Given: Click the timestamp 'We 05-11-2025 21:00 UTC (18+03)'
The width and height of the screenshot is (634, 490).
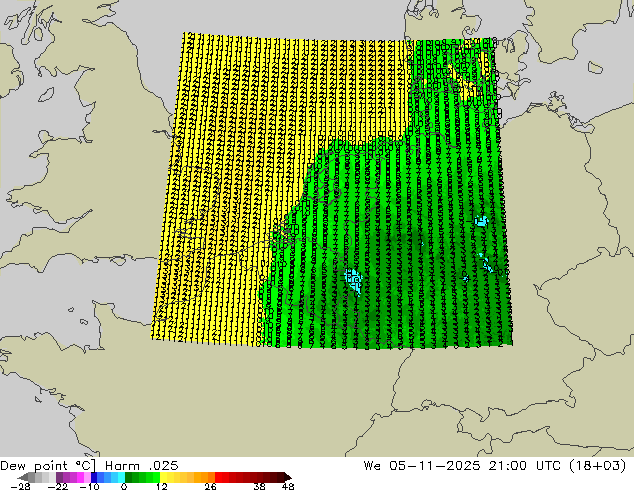Looking at the screenshot, I should (x=495, y=466).
